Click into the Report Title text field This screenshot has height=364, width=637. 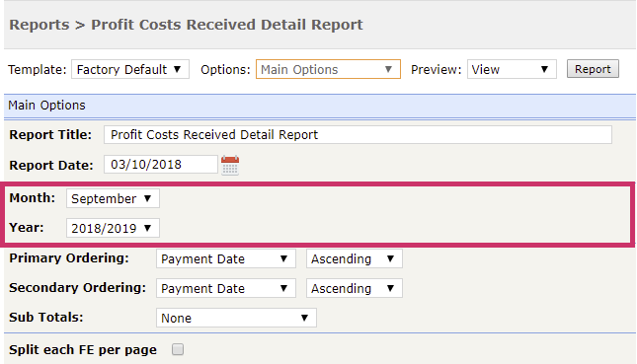coord(358,135)
